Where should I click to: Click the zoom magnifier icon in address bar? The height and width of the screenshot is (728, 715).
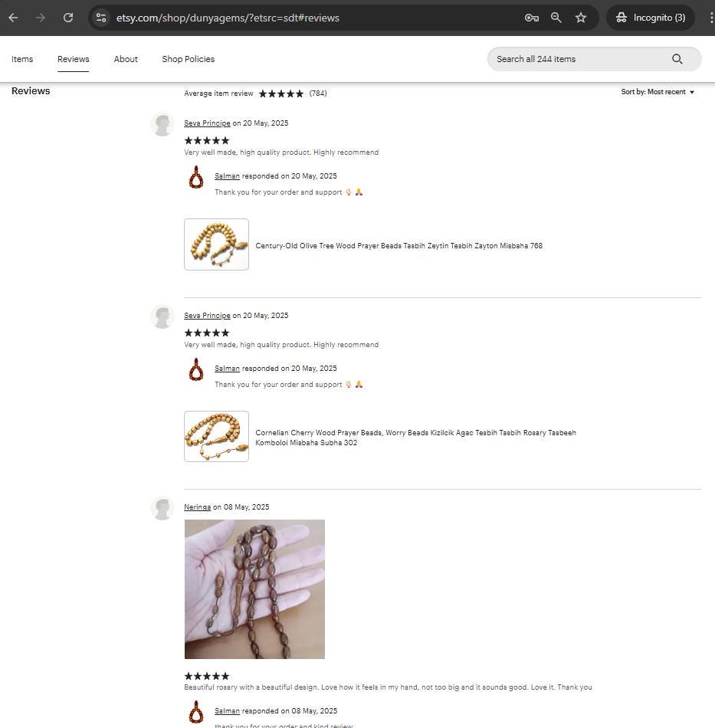556,18
